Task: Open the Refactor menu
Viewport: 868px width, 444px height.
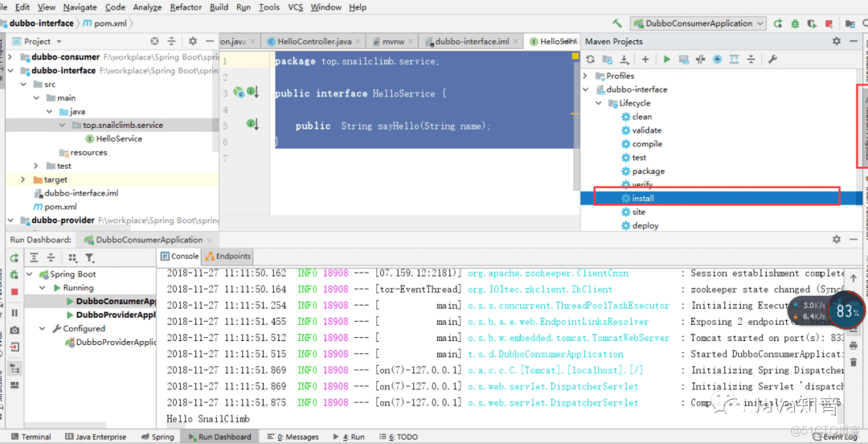Action: coord(186,7)
